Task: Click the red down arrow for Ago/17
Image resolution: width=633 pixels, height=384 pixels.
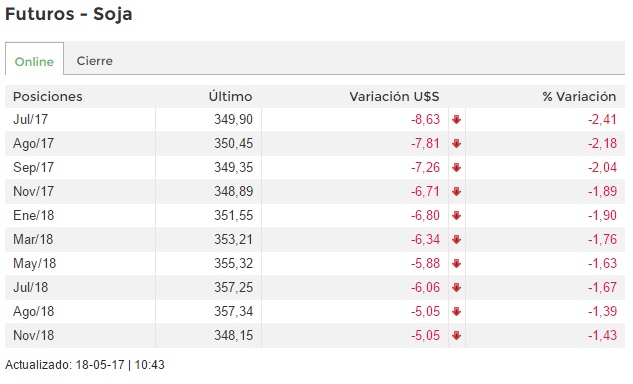Action: pyautogui.click(x=457, y=144)
